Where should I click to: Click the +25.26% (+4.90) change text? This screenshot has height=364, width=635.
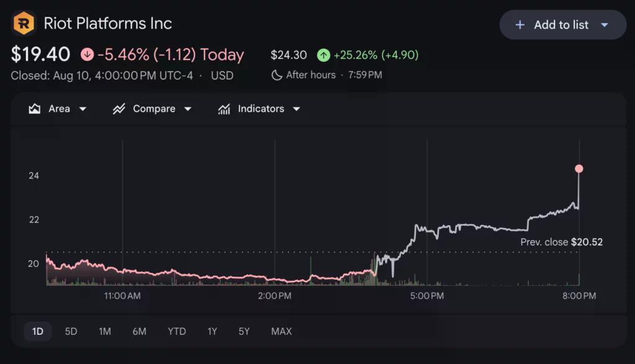pyautogui.click(x=376, y=55)
